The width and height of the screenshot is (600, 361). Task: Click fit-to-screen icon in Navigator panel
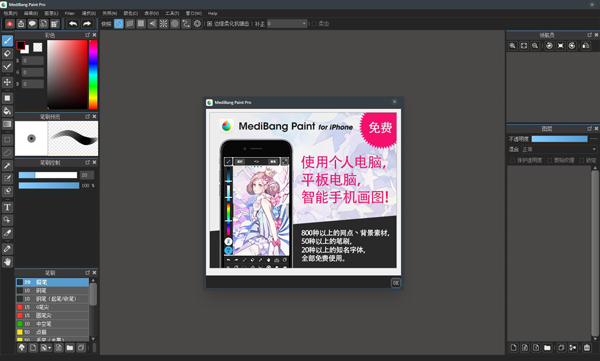524,46
